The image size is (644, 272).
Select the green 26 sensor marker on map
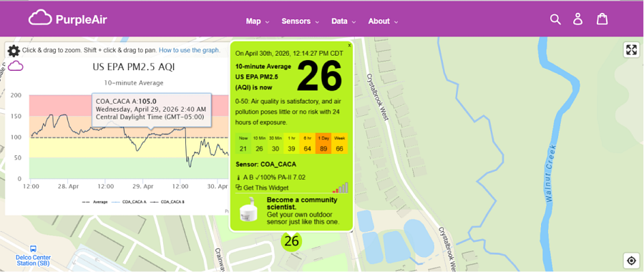point(291,241)
